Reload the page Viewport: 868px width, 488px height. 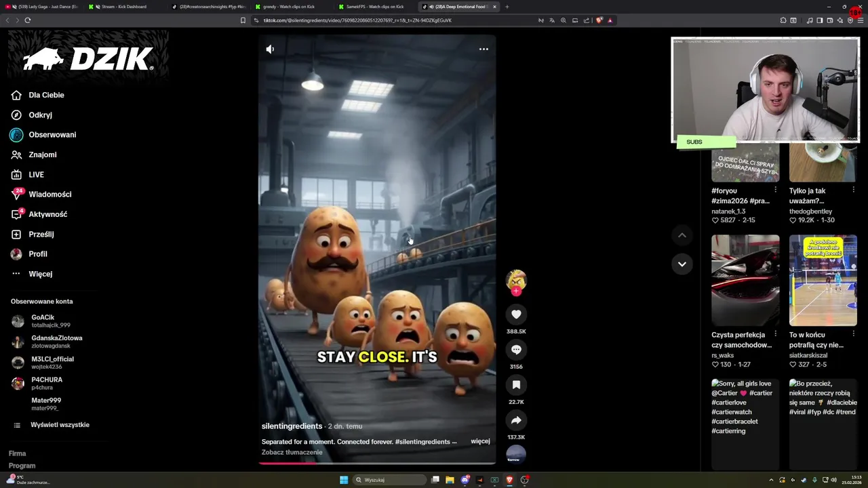coord(28,20)
